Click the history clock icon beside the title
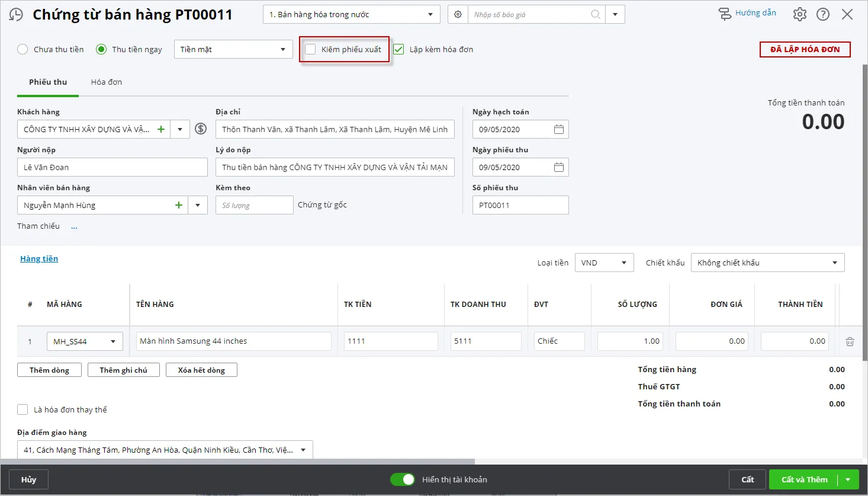 [16, 15]
